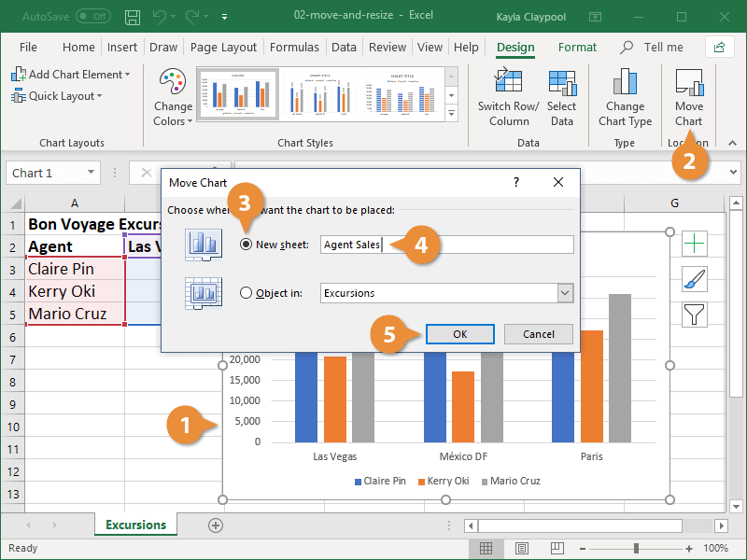Click Switch Row/Column in the Data group

point(508,97)
